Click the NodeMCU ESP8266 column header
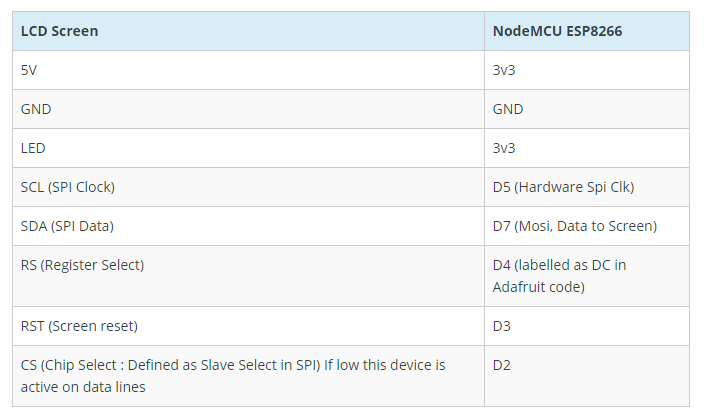Image resolution: width=704 pixels, height=419 pixels. [x=587, y=31]
